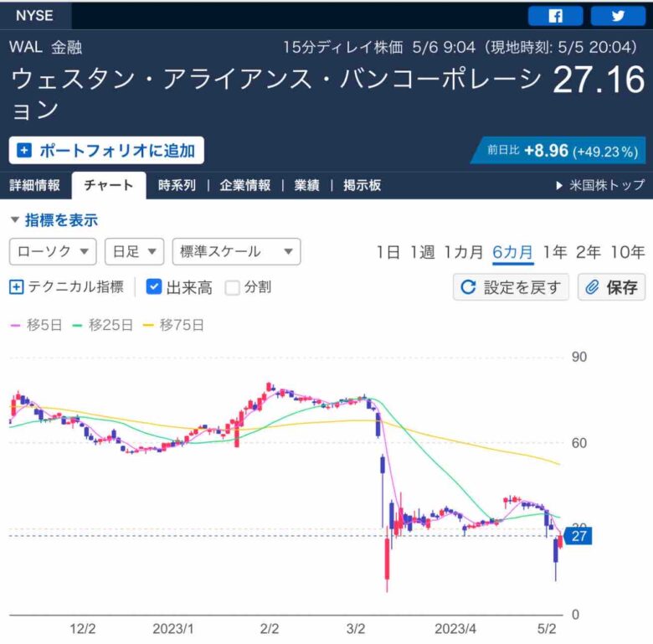Switch to the 詳細情報 tab
Viewport: 653px width, 644px height.
[35, 185]
